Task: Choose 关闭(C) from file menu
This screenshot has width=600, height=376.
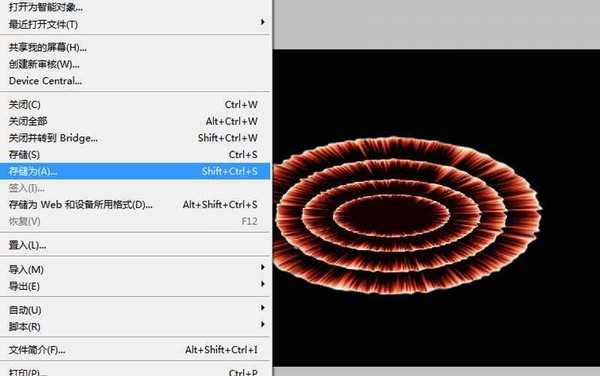Action: pyautogui.click(x=135, y=104)
